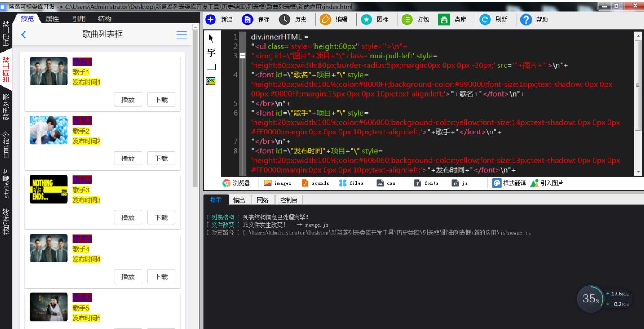
Task: Open 帮助 (Help) question mark icon
Action: click(x=526, y=20)
